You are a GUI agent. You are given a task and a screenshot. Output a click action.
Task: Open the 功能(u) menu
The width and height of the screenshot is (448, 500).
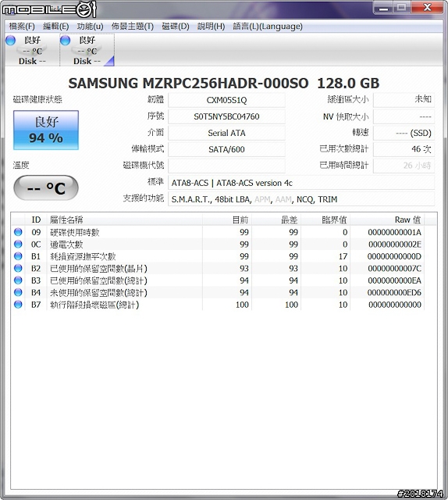pyautogui.click(x=91, y=26)
